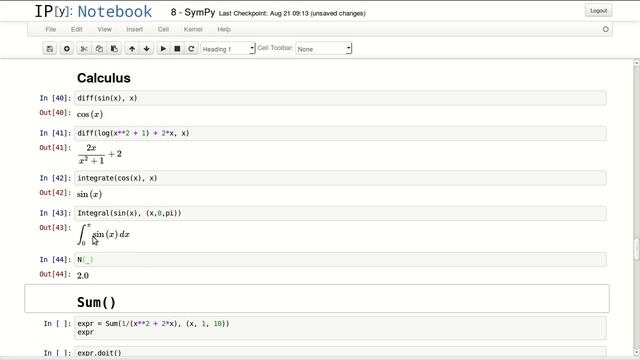Click the Save notebook icon

coord(49,49)
